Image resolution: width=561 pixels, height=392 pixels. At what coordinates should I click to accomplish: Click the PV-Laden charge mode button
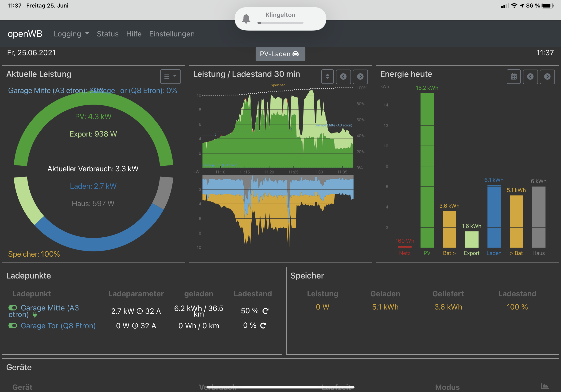coord(280,54)
